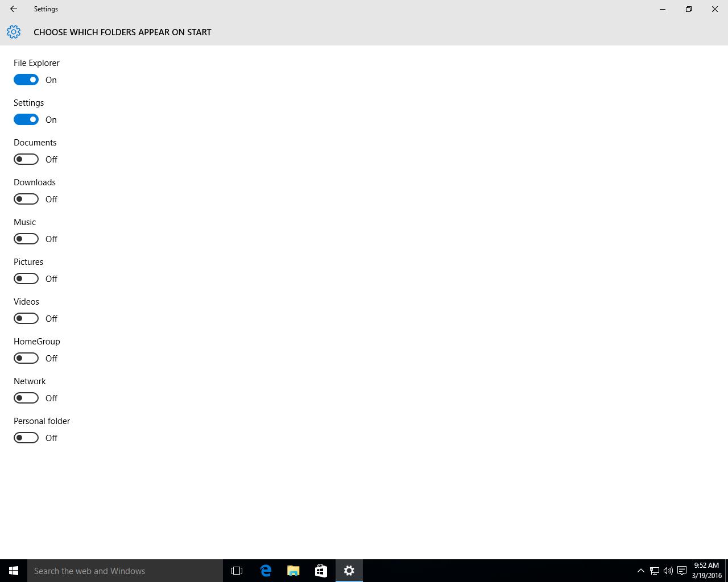Turn off the File Explorer toggle
Screen dimensions: 728x582
coord(26,80)
